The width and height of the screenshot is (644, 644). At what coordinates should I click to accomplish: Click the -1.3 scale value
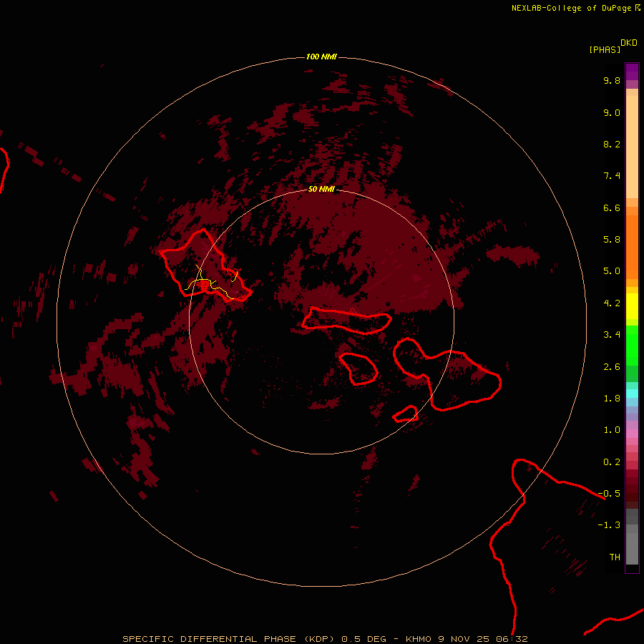609,525
